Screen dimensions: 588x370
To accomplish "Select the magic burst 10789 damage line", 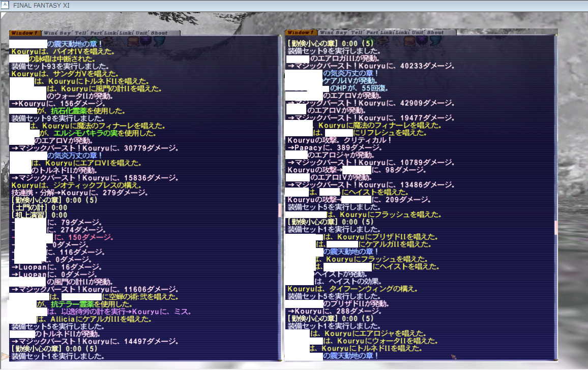I will point(371,162).
